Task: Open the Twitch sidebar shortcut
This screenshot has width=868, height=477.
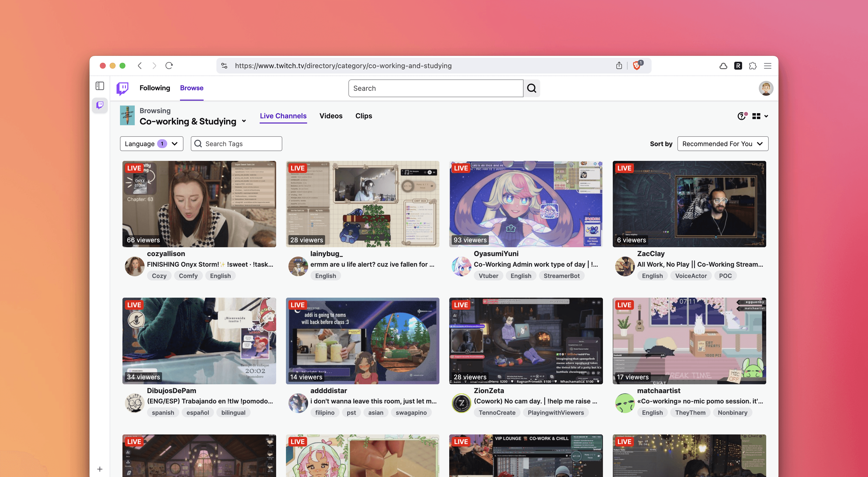Action: point(100,105)
